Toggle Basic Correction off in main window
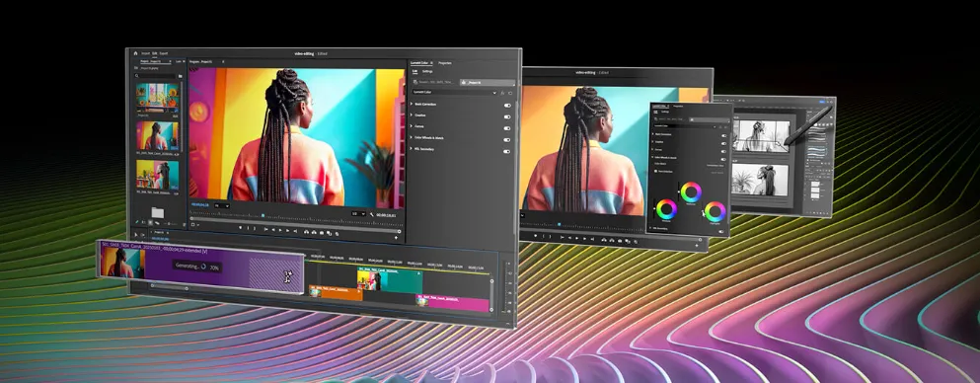980x383 pixels. pyautogui.click(x=507, y=106)
